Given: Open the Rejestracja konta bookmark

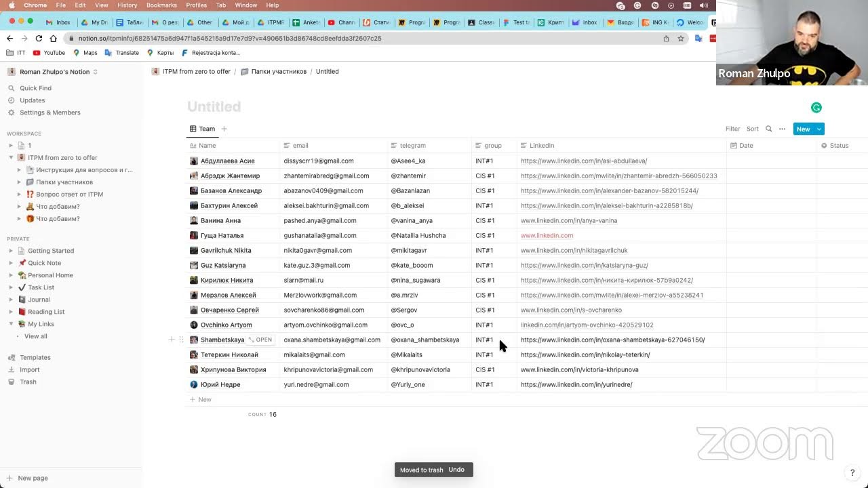Looking at the screenshot, I should (x=211, y=53).
